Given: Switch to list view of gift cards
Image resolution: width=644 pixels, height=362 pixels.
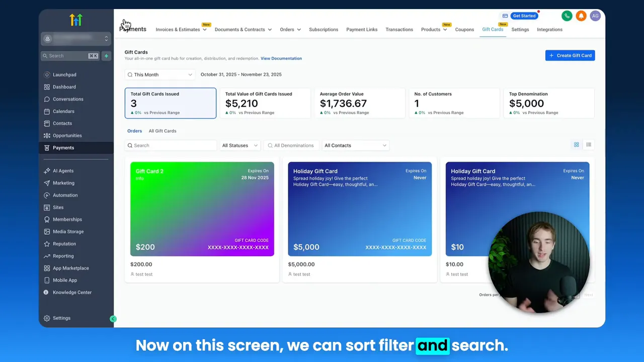Looking at the screenshot, I should click(589, 145).
